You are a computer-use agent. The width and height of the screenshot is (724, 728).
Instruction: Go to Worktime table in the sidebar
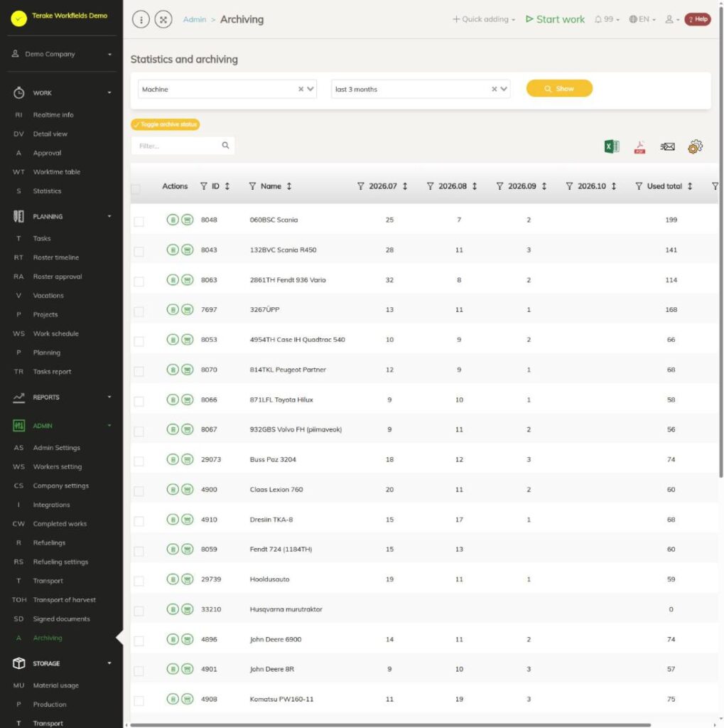pyautogui.click(x=57, y=172)
